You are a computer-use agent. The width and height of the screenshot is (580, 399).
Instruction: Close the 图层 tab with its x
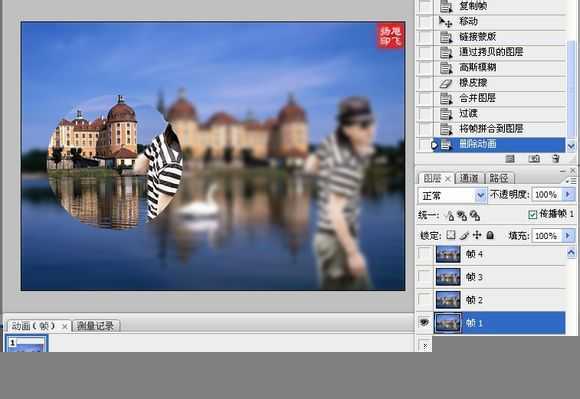[x=448, y=179]
